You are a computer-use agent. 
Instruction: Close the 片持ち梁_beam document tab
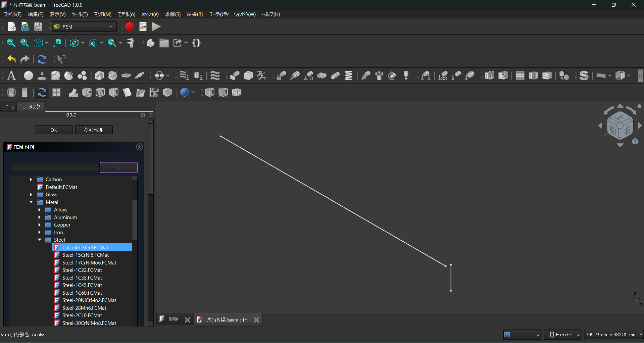[x=256, y=320]
